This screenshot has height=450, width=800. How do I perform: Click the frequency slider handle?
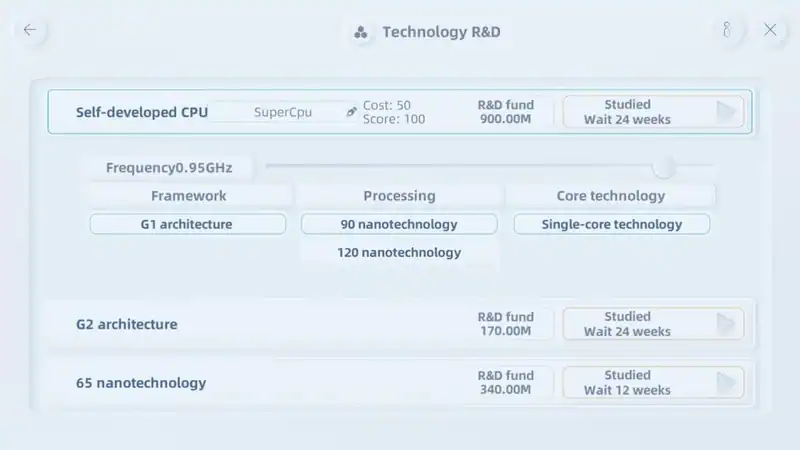tap(664, 167)
